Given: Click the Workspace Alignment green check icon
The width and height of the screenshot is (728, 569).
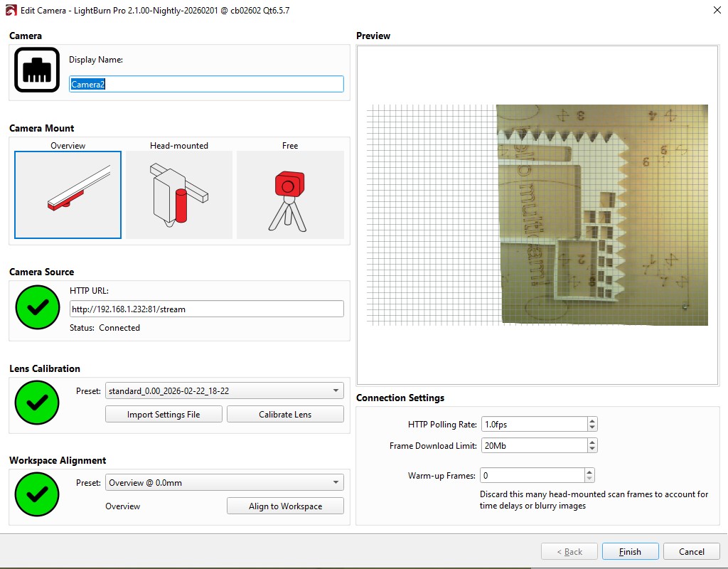Looking at the screenshot, I should (x=37, y=494).
